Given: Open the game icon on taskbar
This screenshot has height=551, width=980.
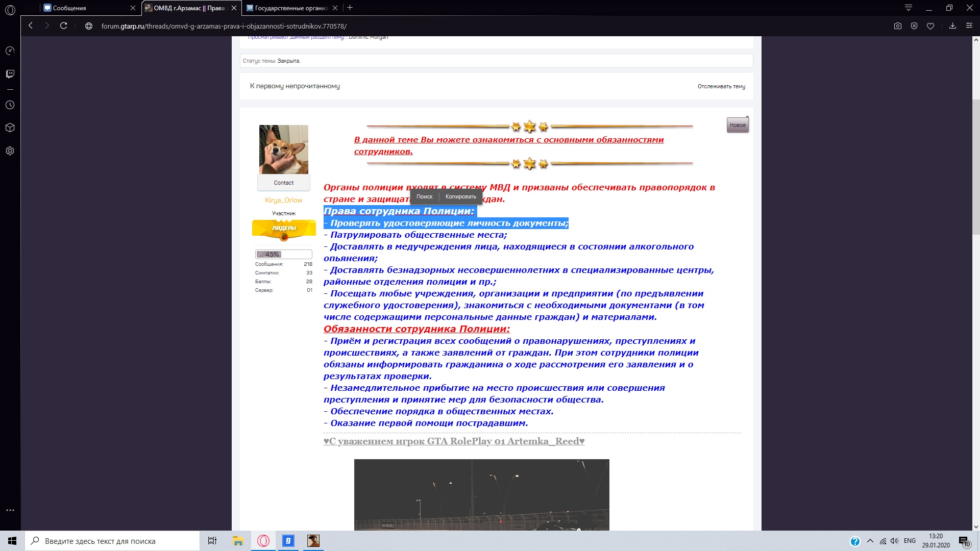Looking at the screenshot, I should pyautogui.click(x=313, y=541).
